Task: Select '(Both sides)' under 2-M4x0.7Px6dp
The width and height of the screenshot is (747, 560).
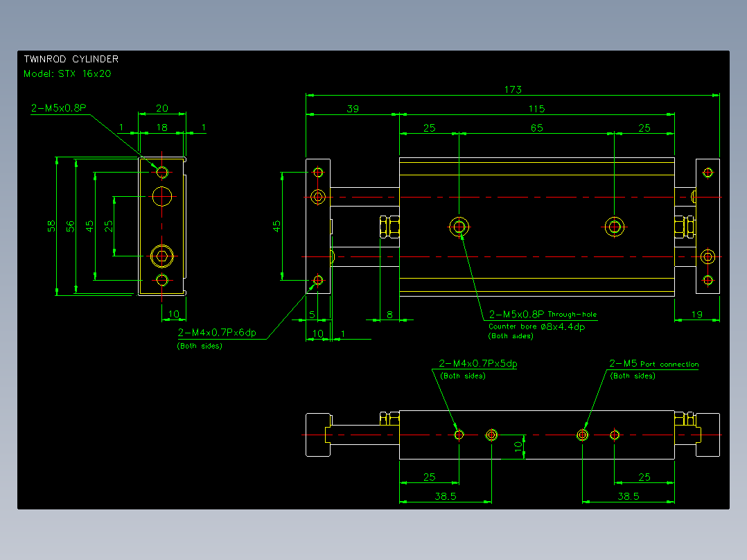Action: tap(200, 346)
